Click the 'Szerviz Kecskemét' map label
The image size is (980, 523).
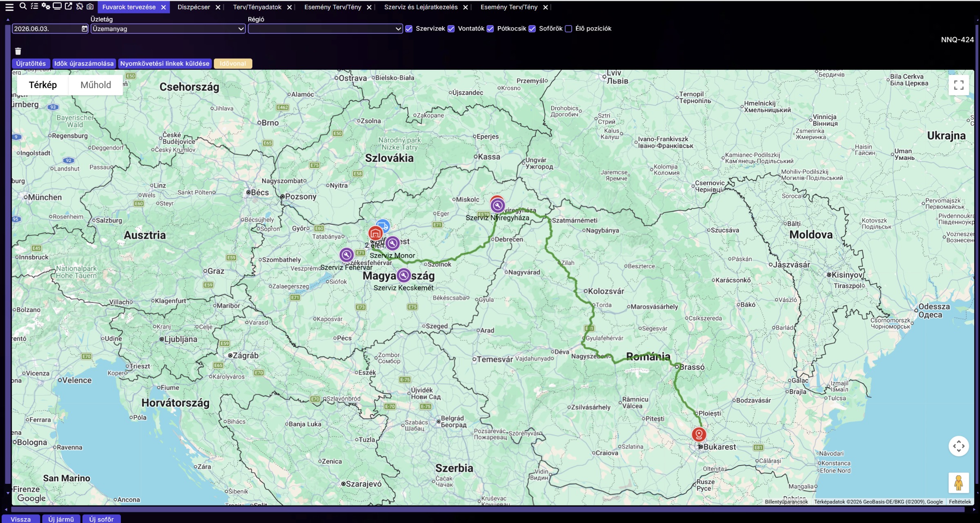point(403,288)
